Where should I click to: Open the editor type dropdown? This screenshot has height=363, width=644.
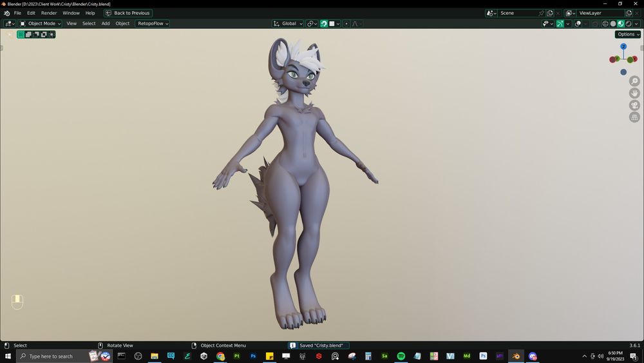(x=10, y=23)
